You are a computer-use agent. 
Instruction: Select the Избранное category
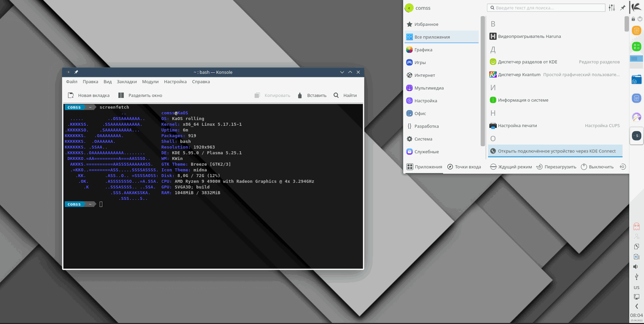pos(442,24)
